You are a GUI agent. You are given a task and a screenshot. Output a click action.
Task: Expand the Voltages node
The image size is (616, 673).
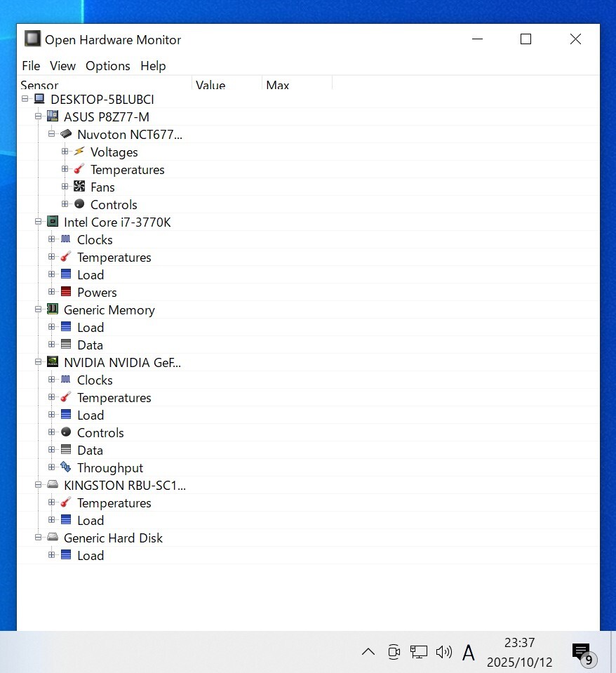click(65, 152)
